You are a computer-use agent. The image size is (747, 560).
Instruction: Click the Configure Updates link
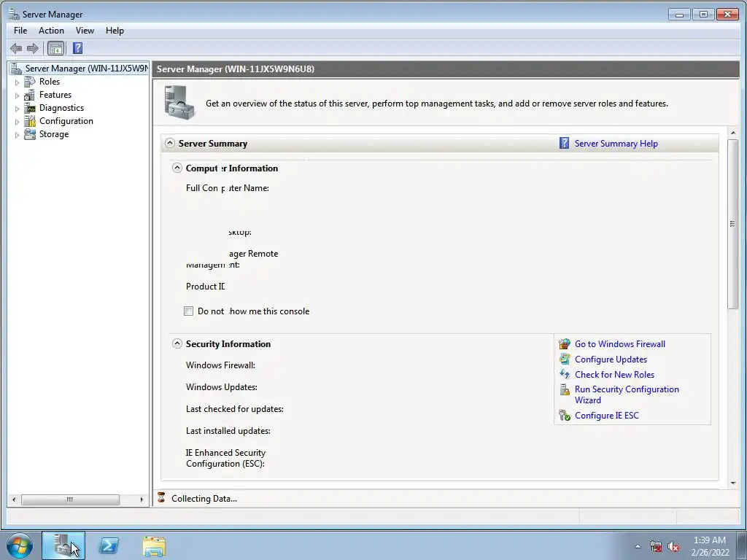click(611, 359)
